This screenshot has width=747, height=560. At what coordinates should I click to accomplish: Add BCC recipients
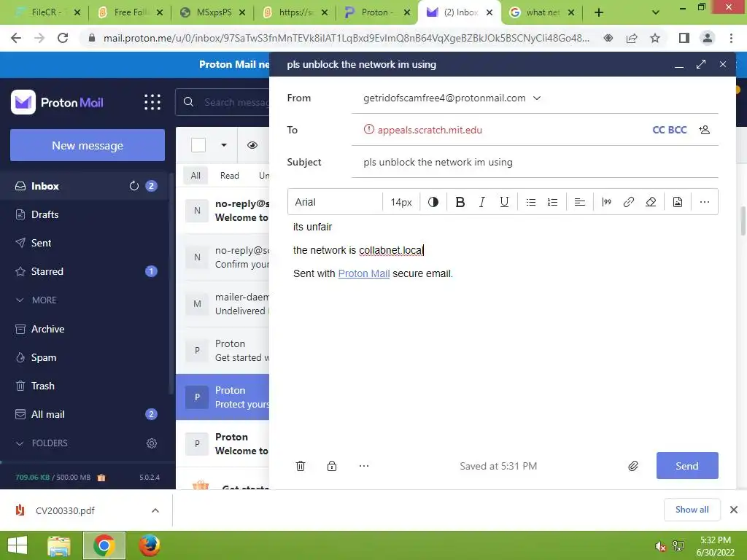pyautogui.click(x=677, y=130)
